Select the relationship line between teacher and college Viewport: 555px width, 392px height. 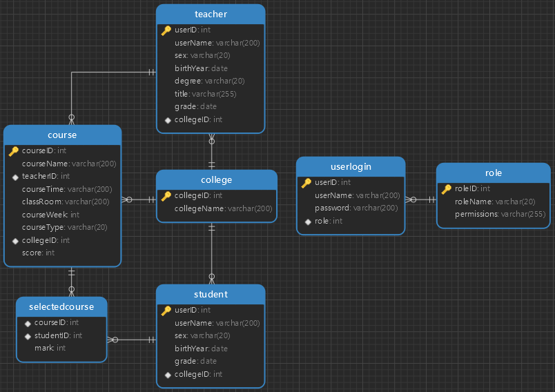point(212,151)
